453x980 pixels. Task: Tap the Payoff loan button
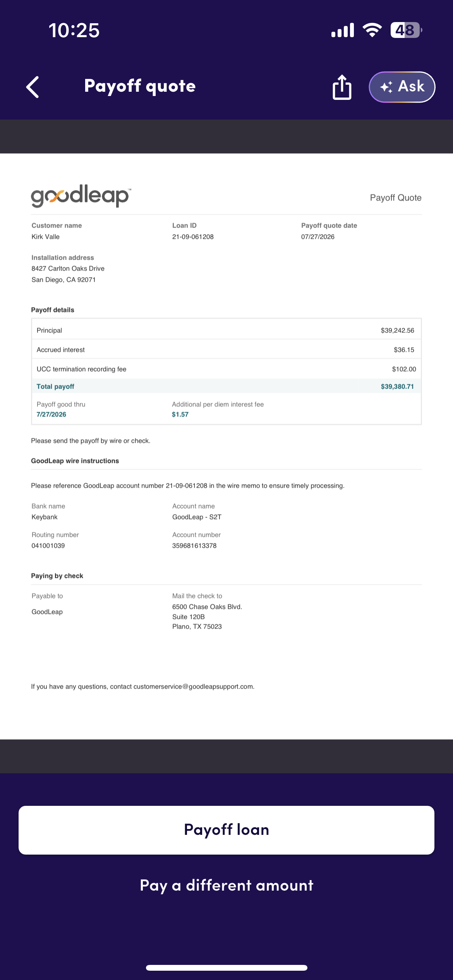click(x=226, y=830)
